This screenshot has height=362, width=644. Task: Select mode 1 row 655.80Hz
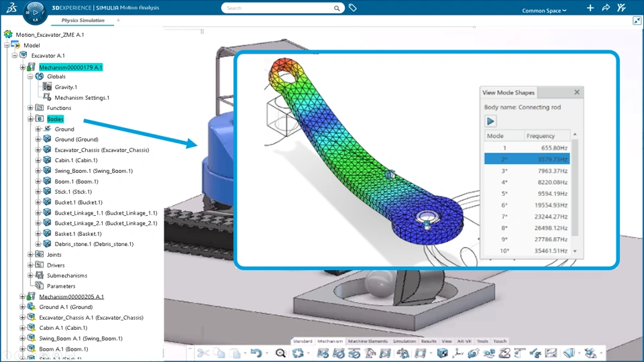(x=527, y=147)
